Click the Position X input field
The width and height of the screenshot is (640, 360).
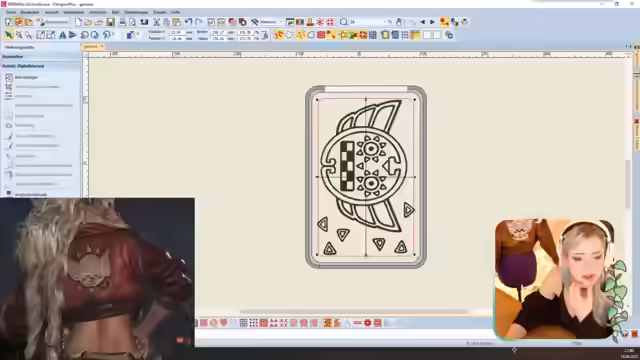[x=177, y=32]
